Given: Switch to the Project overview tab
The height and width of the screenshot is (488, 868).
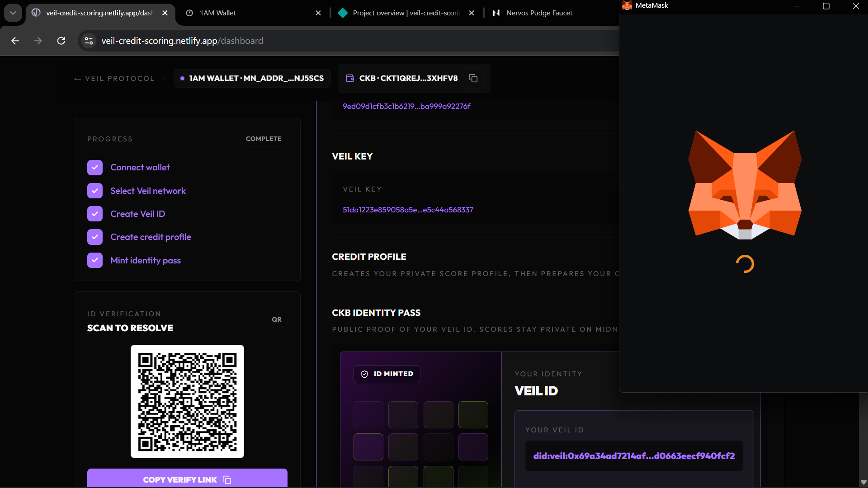Looking at the screenshot, I should pos(406,13).
